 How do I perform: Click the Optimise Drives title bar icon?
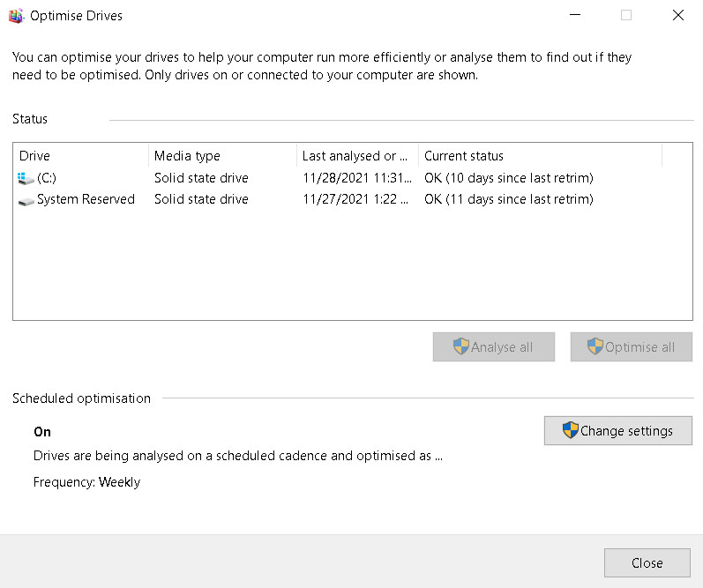click(16, 15)
